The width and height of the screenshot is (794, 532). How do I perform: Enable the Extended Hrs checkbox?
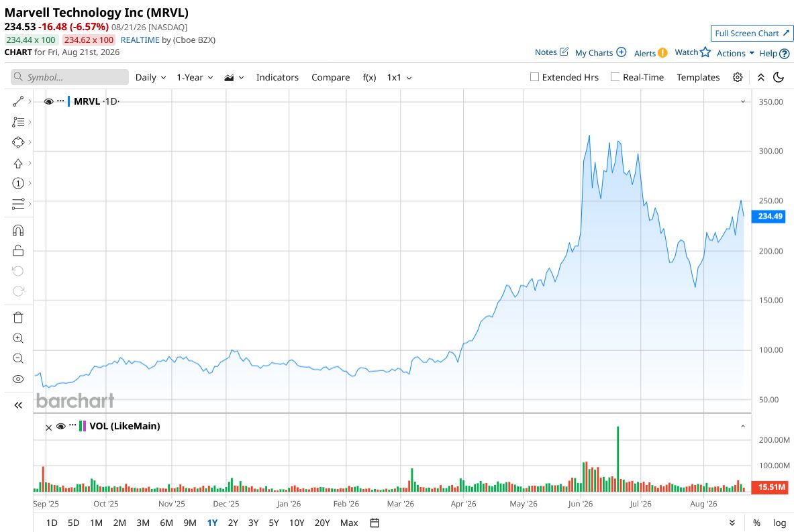click(534, 77)
